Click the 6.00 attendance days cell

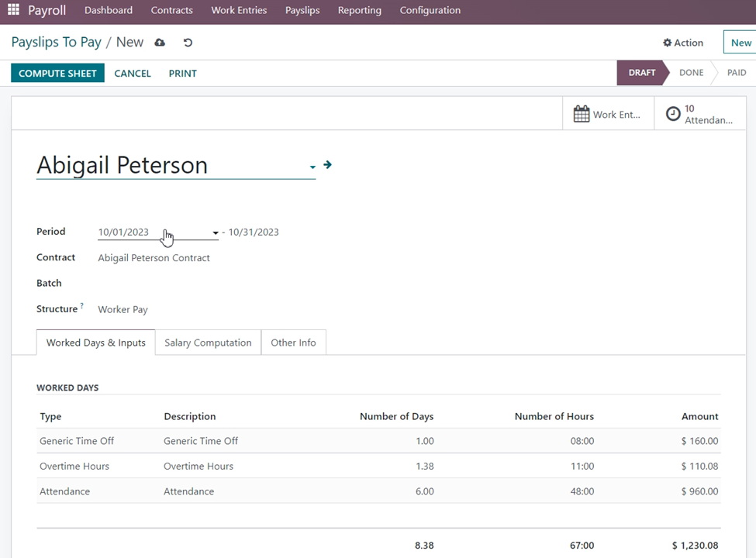[424, 491]
